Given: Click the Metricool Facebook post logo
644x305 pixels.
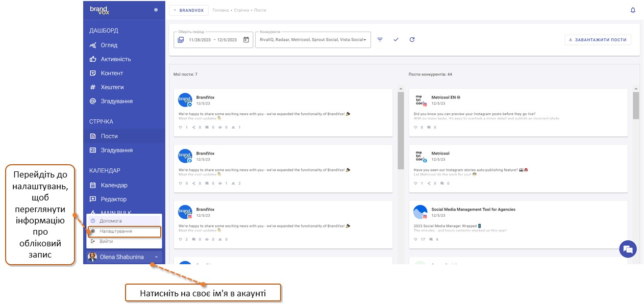Looking at the screenshot, I should (420, 156).
